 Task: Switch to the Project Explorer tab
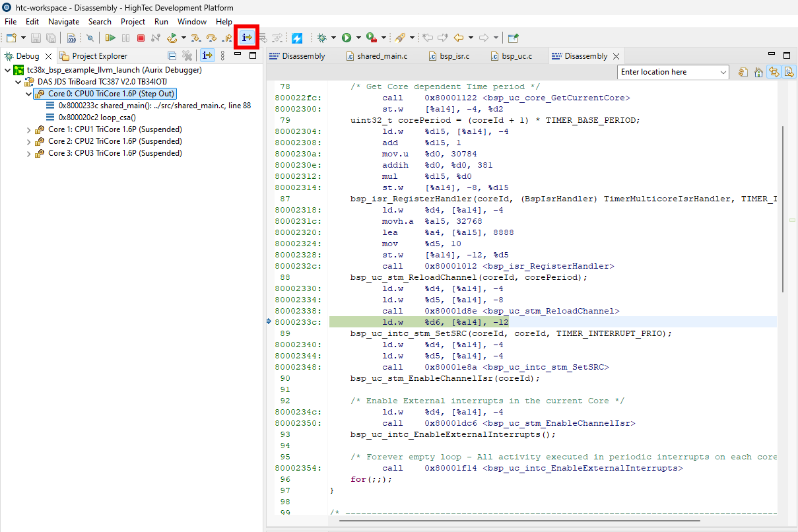(x=99, y=56)
